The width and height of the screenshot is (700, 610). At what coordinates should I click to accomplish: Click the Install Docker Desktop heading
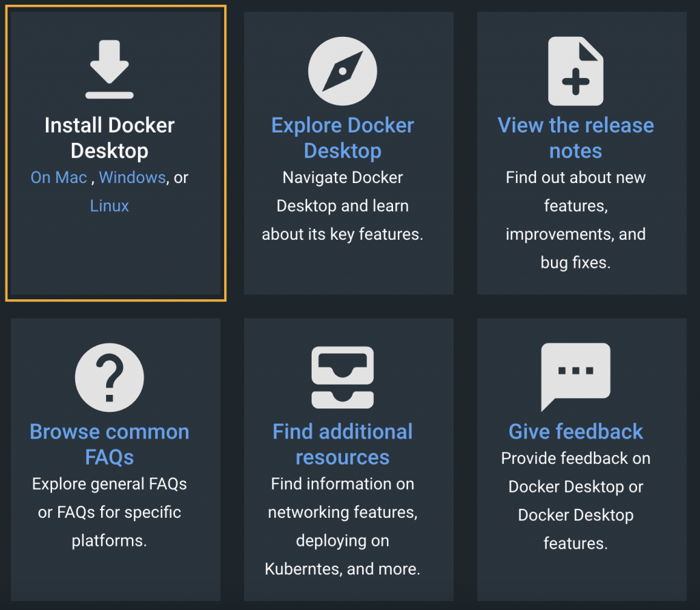click(109, 138)
